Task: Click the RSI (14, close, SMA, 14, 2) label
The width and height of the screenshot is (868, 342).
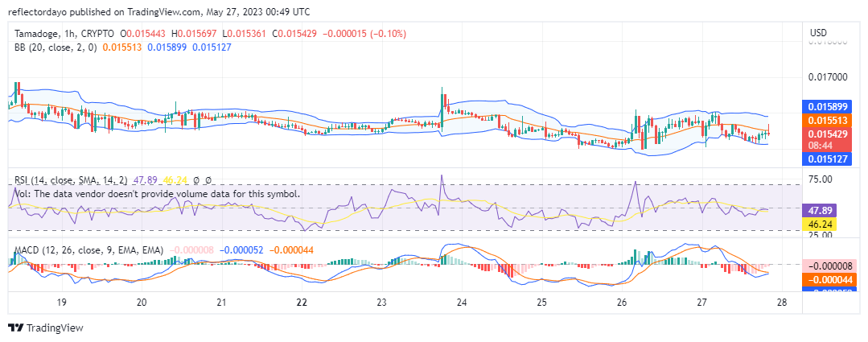Action: [x=71, y=180]
